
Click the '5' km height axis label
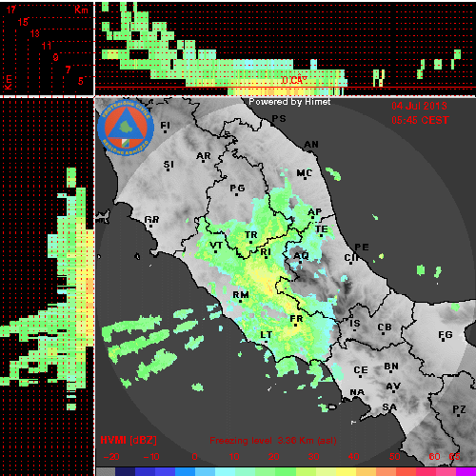(81, 81)
